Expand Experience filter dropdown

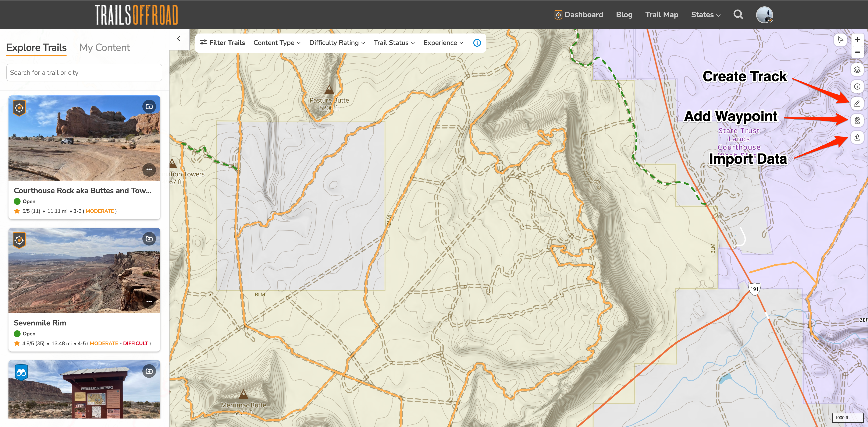443,43
